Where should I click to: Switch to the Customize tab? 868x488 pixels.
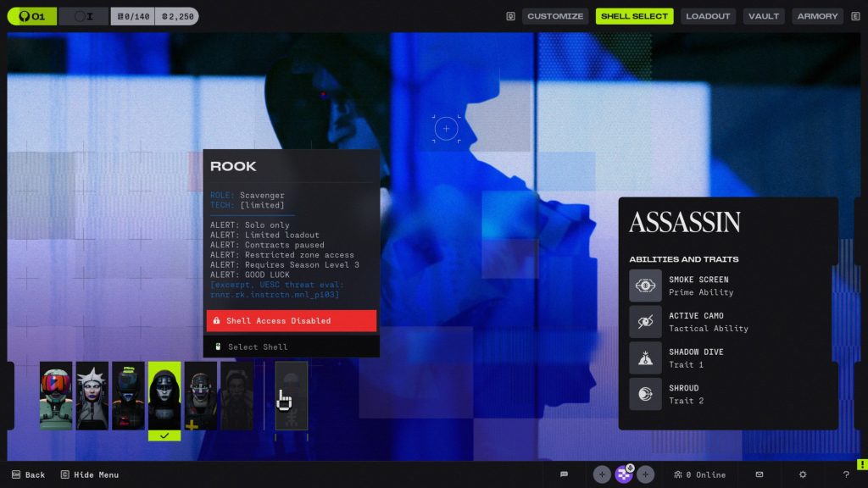pyautogui.click(x=555, y=16)
